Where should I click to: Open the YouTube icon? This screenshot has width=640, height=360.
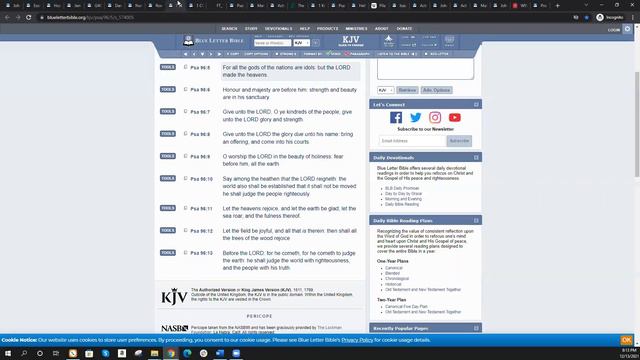pyautogui.click(x=455, y=118)
